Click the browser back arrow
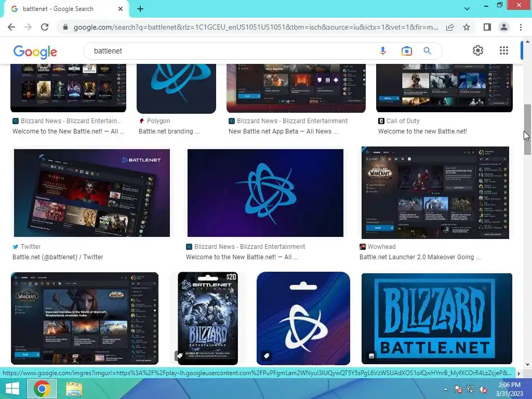This screenshot has height=399, width=532. pos(11,27)
